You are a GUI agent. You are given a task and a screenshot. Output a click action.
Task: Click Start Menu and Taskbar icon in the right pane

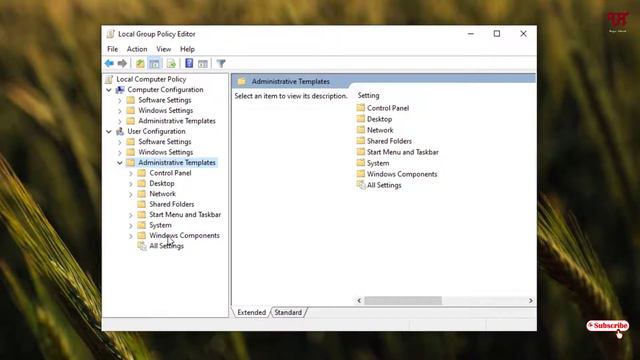(x=360, y=152)
